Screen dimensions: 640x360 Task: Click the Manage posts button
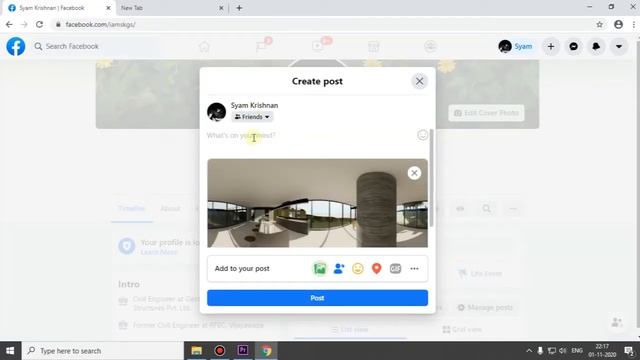click(485, 307)
